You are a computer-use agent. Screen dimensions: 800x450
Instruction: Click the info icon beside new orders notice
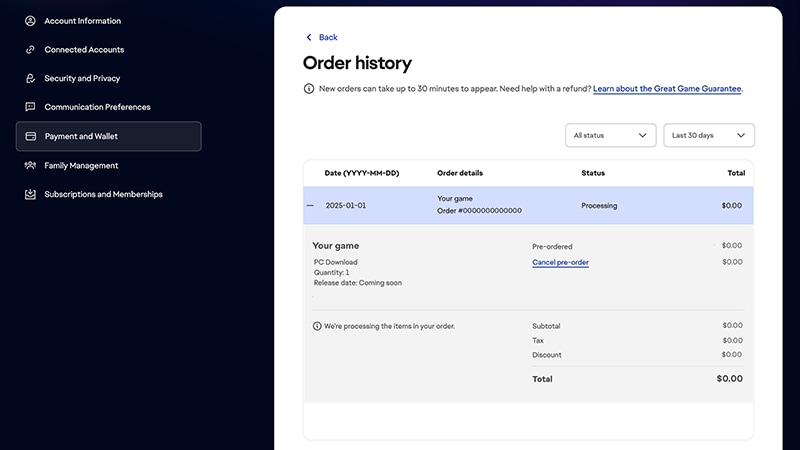(x=309, y=89)
